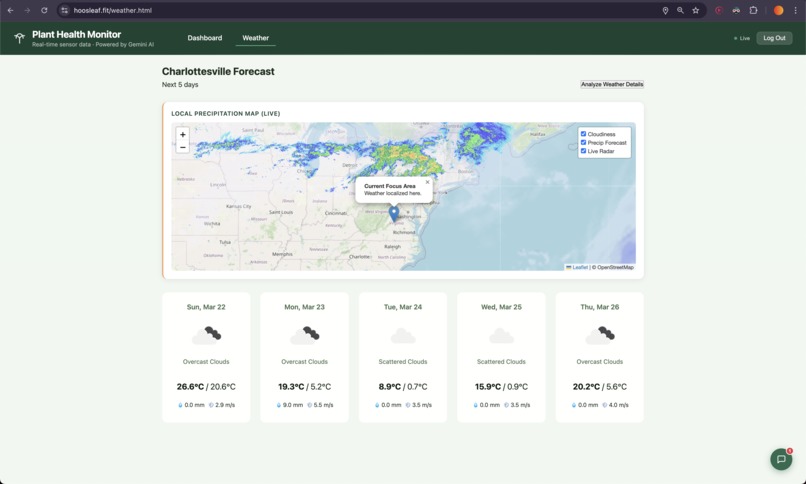Bookmark this page with star icon
This screenshot has width=806, height=484.
pyautogui.click(x=695, y=10)
